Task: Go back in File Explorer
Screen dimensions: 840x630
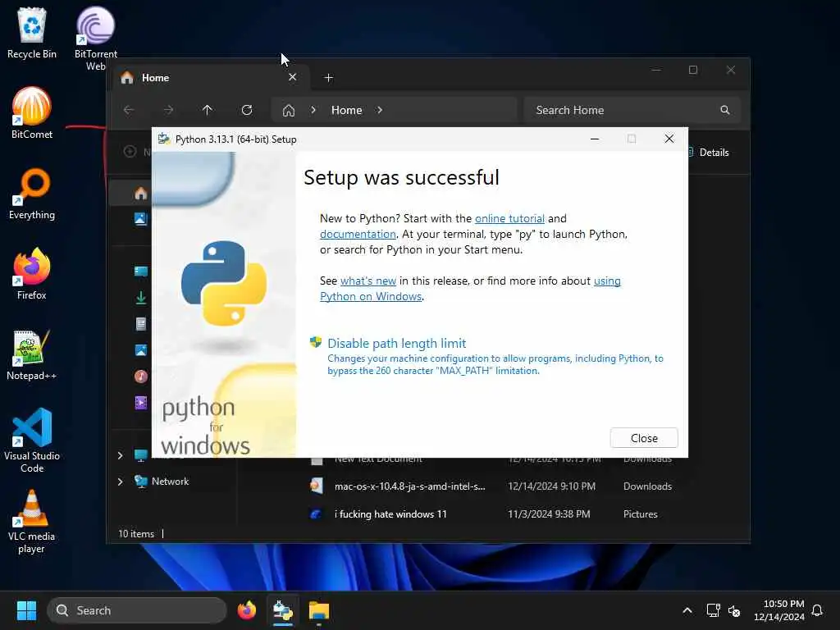Action: point(129,110)
